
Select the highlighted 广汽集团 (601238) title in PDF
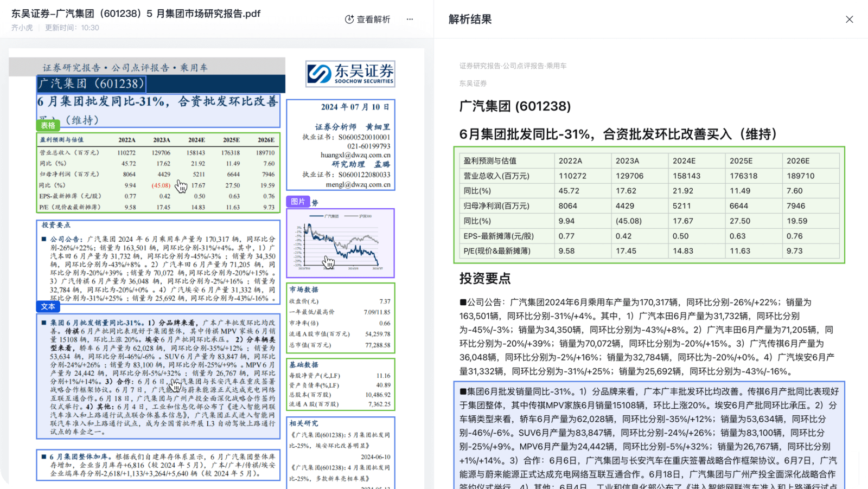click(x=91, y=84)
